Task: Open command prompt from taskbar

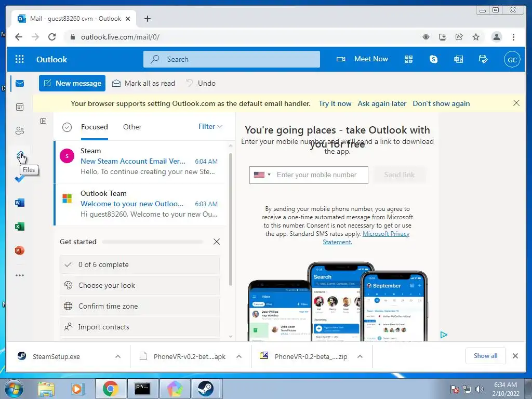Action: pos(142,389)
